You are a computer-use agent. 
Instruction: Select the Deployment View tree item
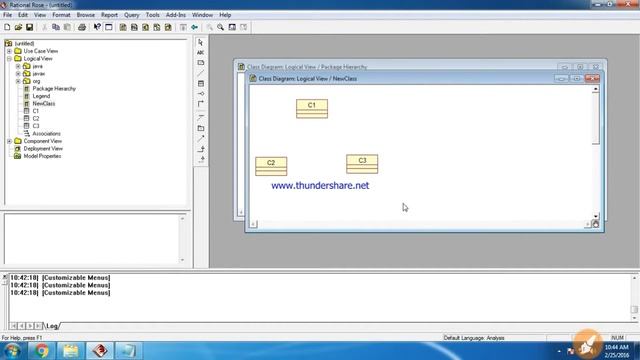(x=43, y=149)
